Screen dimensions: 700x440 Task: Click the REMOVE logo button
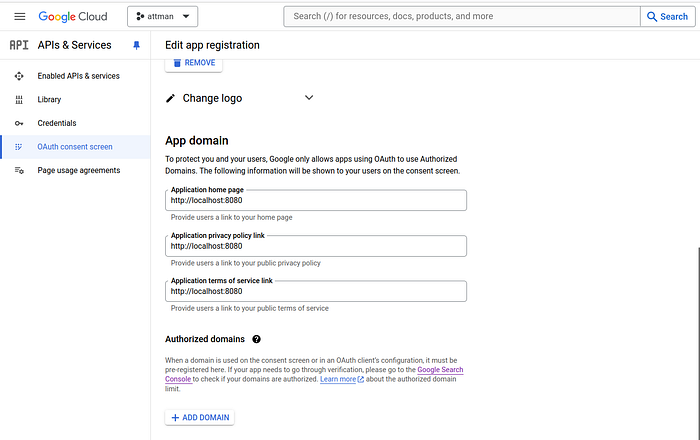click(x=194, y=63)
